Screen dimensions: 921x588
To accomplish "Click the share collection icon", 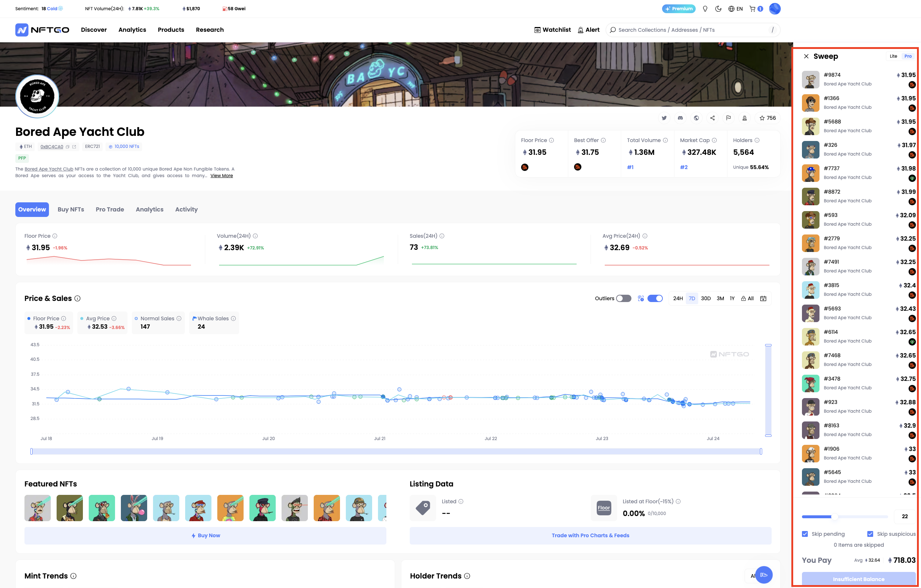I will coord(712,118).
